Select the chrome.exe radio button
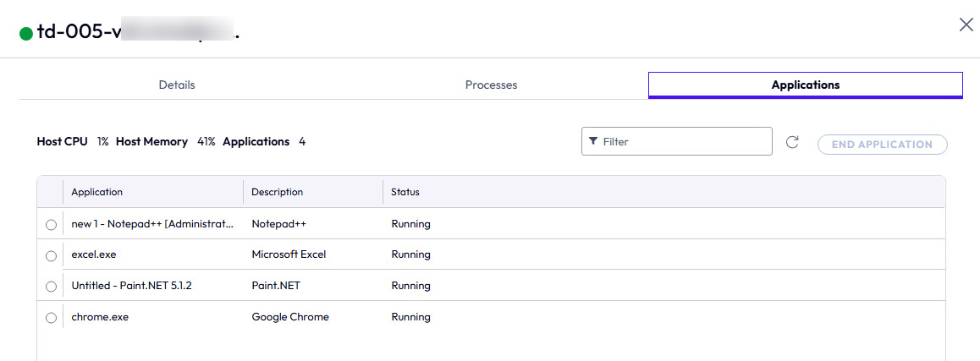This screenshot has width=980, height=361. click(x=51, y=318)
